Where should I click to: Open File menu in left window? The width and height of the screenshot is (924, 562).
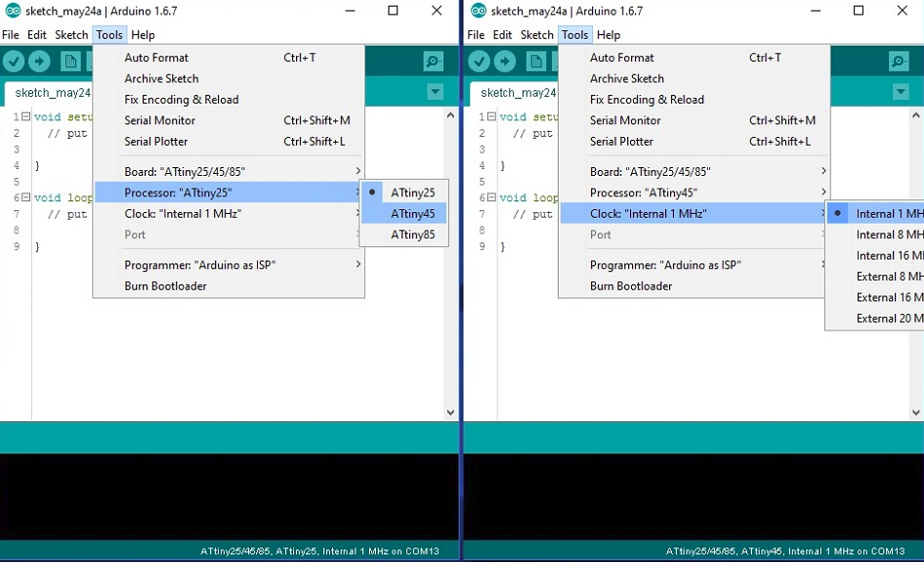[11, 35]
